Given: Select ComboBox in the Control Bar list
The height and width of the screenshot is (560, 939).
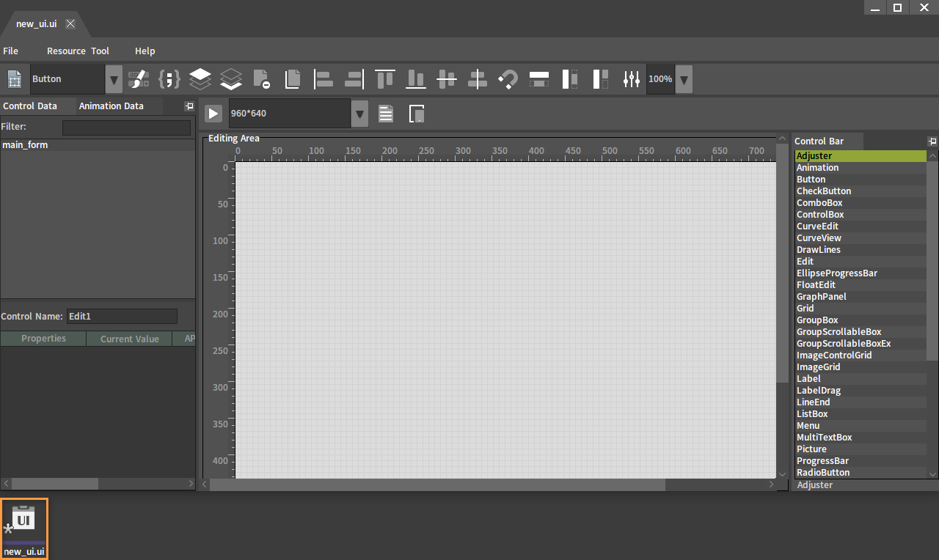Looking at the screenshot, I should click(x=861, y=203).
